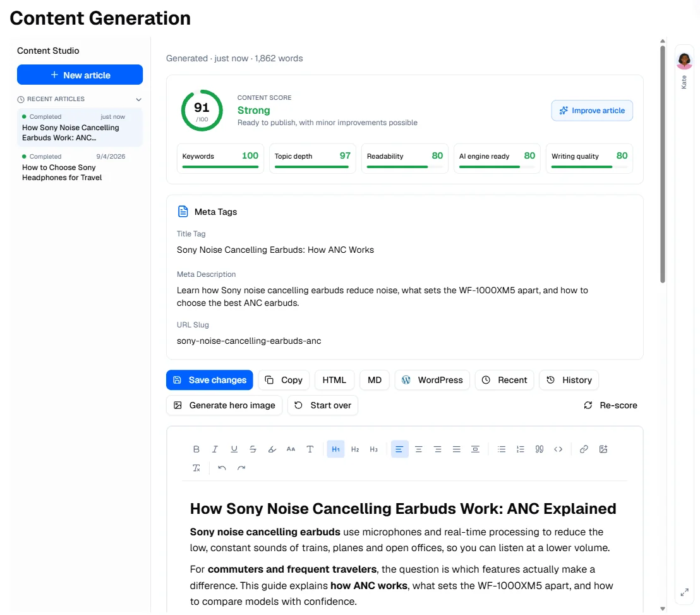Toggle align right
Viewport: 700px width, 615px height.
[x=437, y=449]
